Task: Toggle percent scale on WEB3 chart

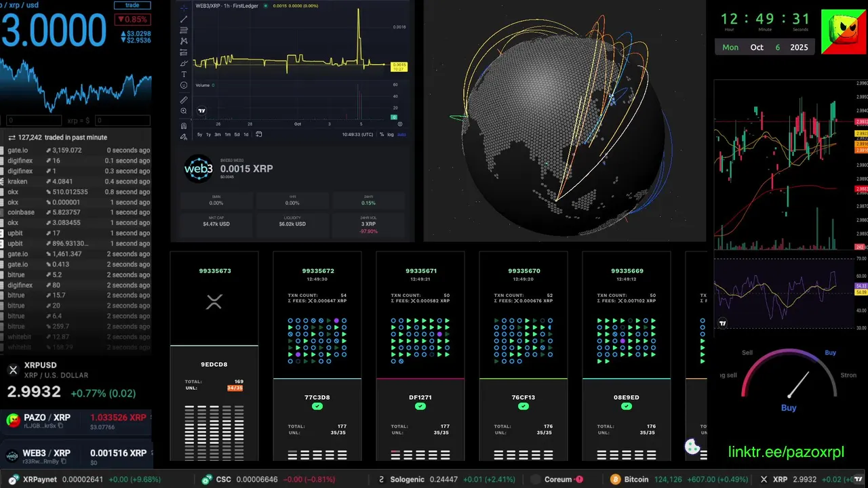Action: pyautogui.click(x=382, y=134)
